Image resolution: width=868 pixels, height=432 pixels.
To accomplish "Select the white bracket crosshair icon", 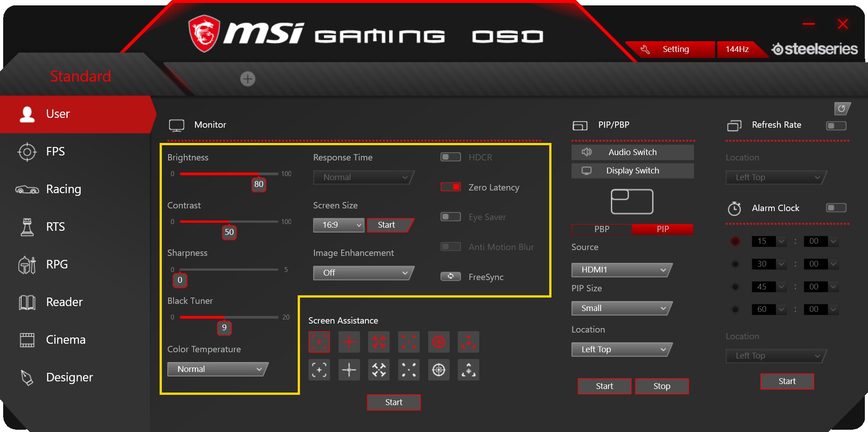I will 319,370.
